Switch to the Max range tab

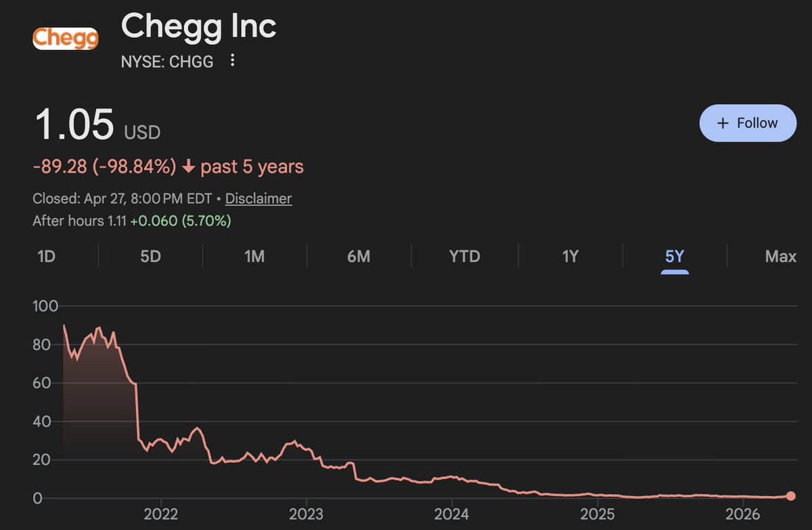(x=781, y=257)
